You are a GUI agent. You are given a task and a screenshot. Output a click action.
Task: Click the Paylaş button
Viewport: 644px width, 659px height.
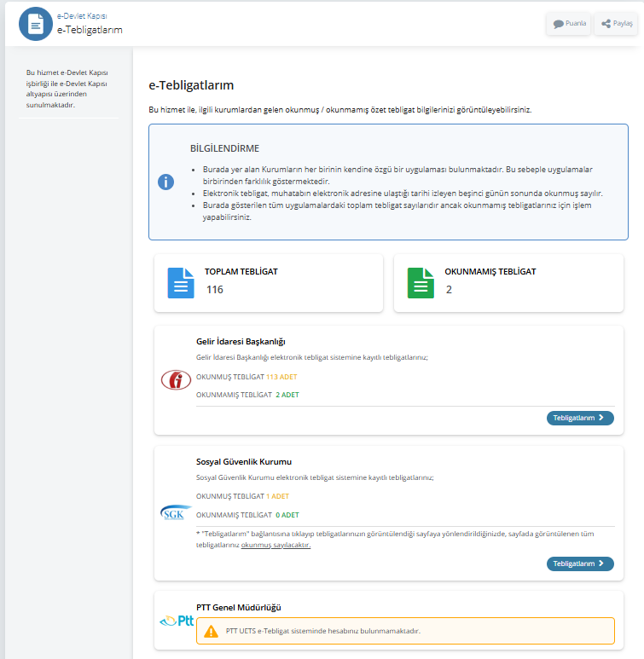(x=616, y=24)
